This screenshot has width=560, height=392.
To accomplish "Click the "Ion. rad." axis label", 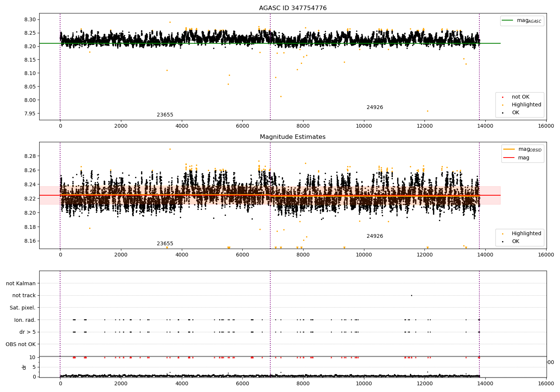I will point(25,320).
